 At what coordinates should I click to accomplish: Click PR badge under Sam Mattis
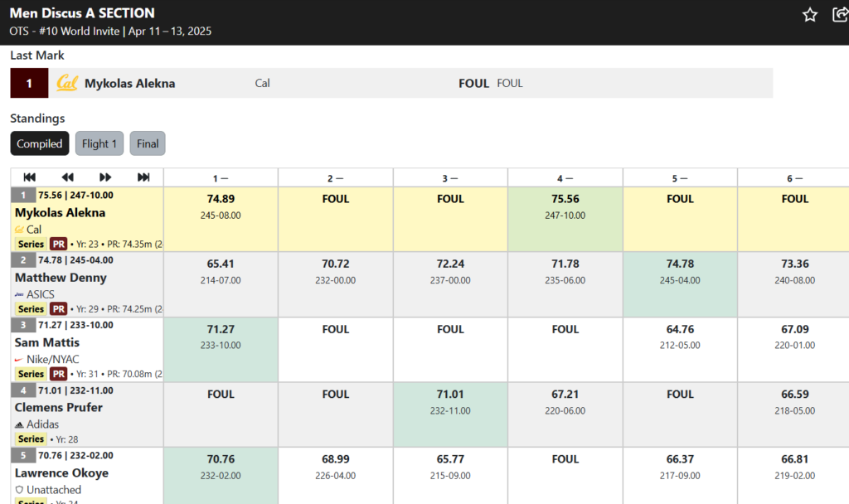(x=59, y=374)
